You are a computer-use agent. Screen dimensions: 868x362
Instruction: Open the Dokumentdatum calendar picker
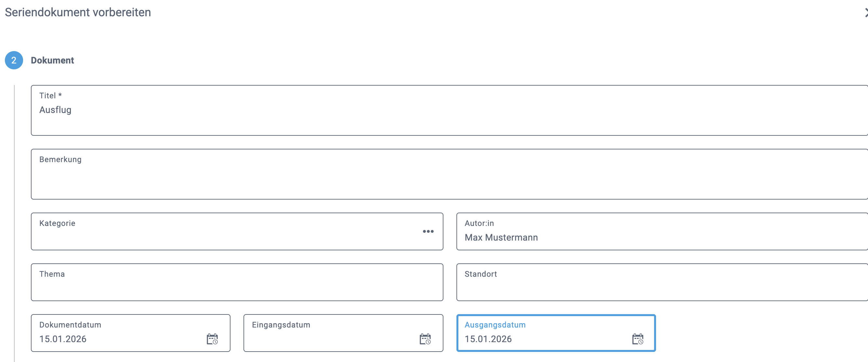(x=212, y=339)
